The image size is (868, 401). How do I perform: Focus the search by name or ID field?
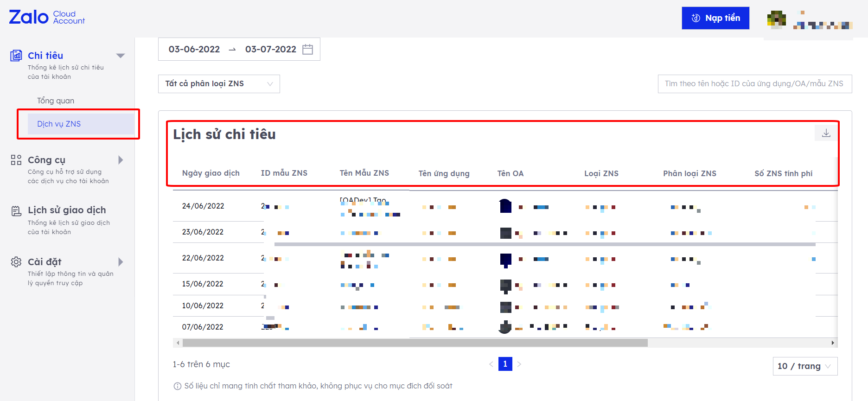[755, 84]
